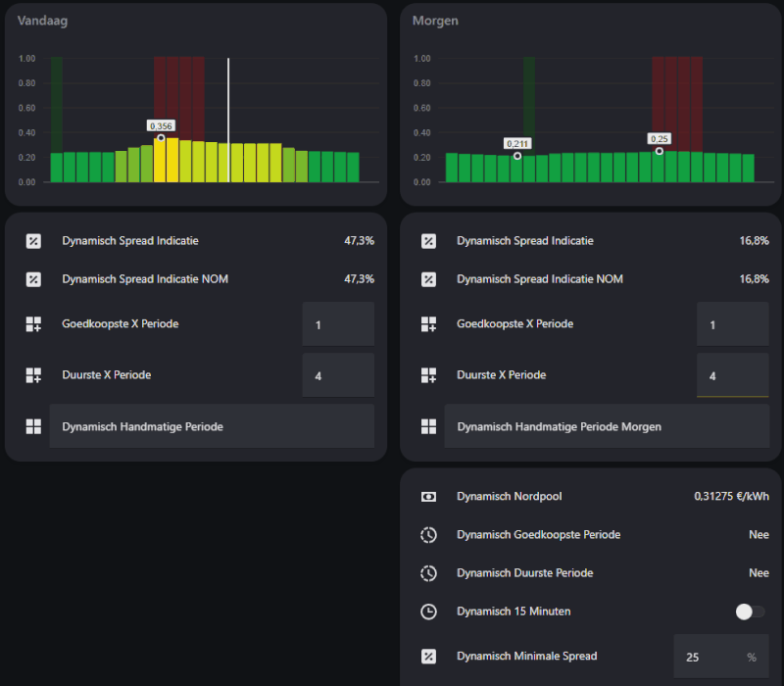Click the percent icon beside Morgen Spread Indicatie NOM
The image size is (784, 686).
tap(428, 279)
